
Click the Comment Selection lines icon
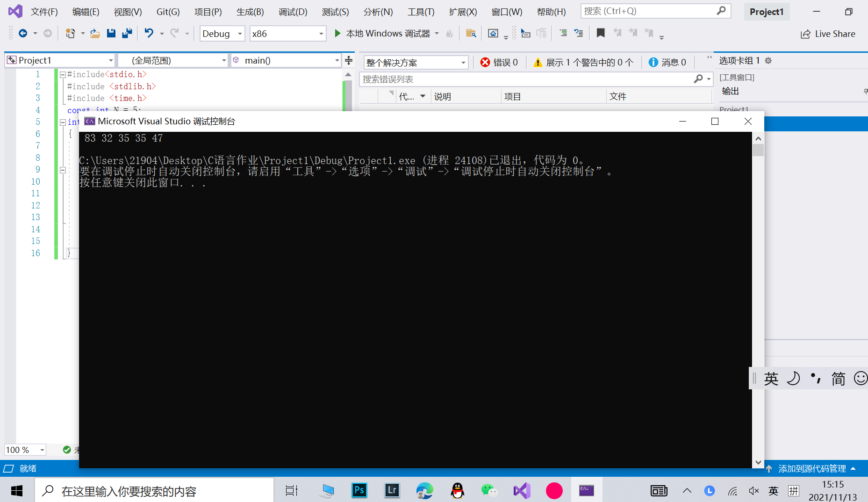tap(563, 33)
